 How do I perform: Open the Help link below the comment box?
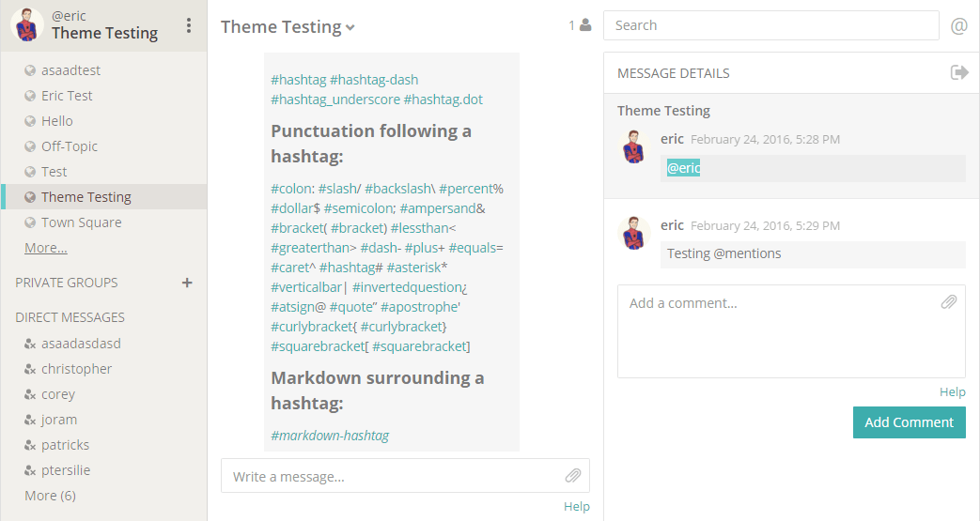coord(952,392)
